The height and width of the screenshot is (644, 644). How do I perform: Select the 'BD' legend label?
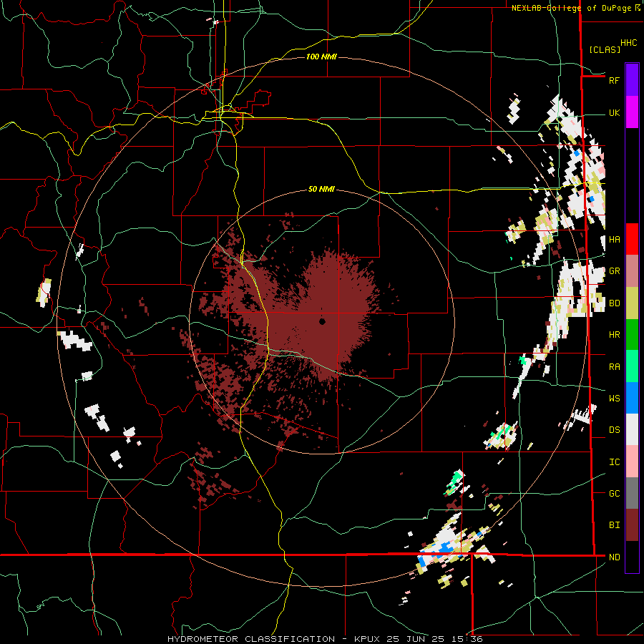click(614, 303)
